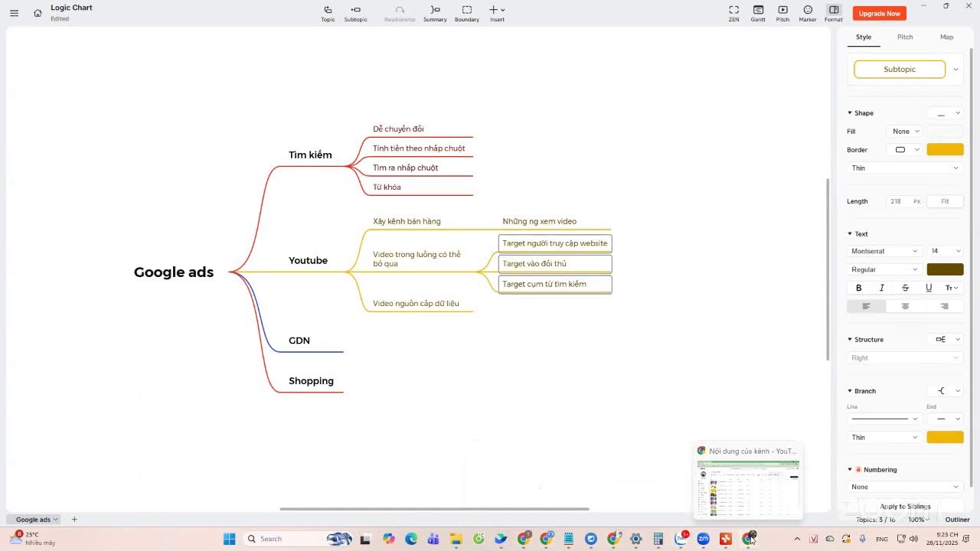
Task: Toggle Strikethrough text formatting
Action: point(905,288)
